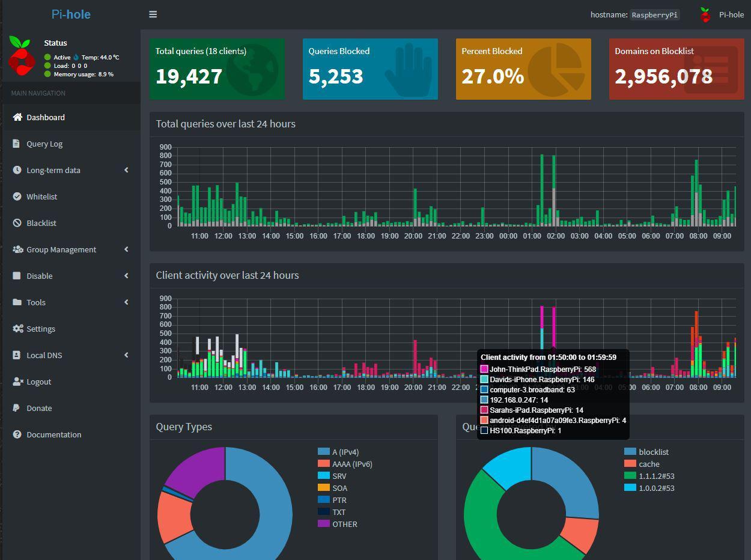The image size is (751, 560).
Task: Expand the Disable submenu
Action: pyautogui.click(x=126, y=276)
